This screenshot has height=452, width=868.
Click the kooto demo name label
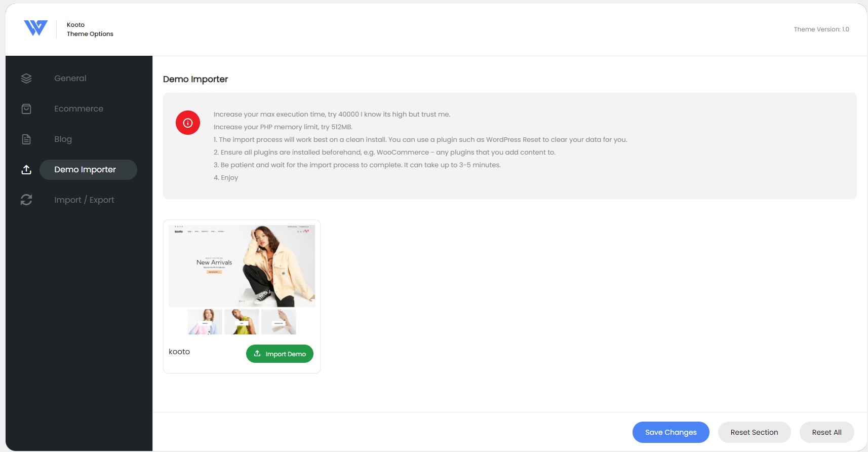(x=179, y=352)
